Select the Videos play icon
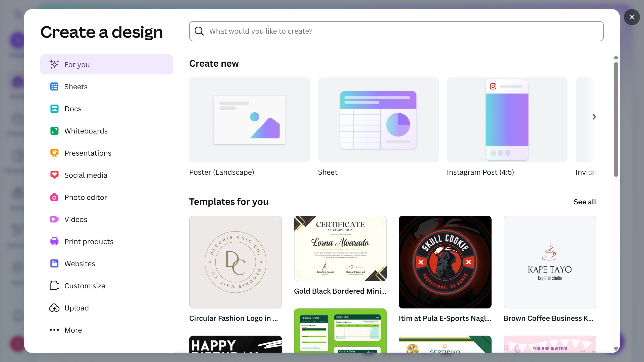Image resolution: width=644 pixels, height=362 pixels. (x=54, y=219)
